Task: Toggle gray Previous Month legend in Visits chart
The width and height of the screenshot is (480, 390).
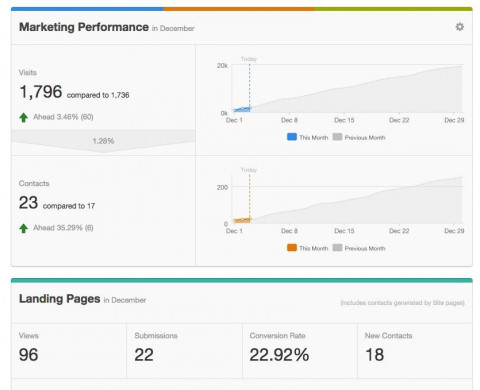Action: point(359,137)
